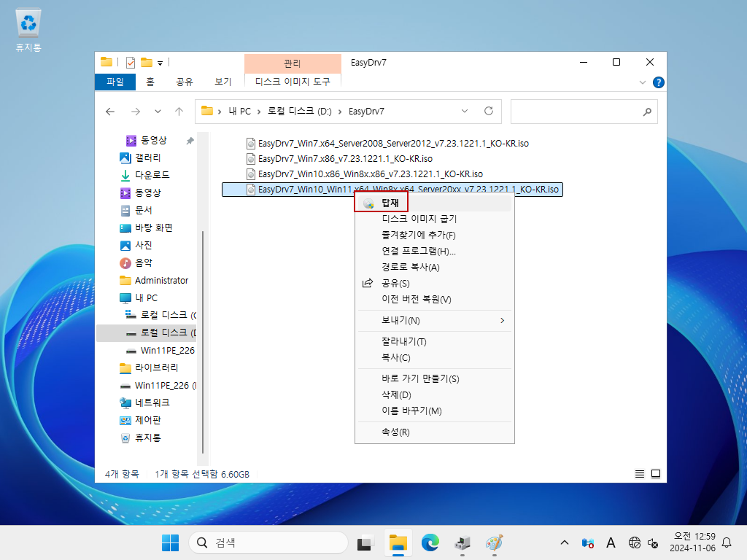
Task: Show hidden system tray icons
Action: coord(565,542)
